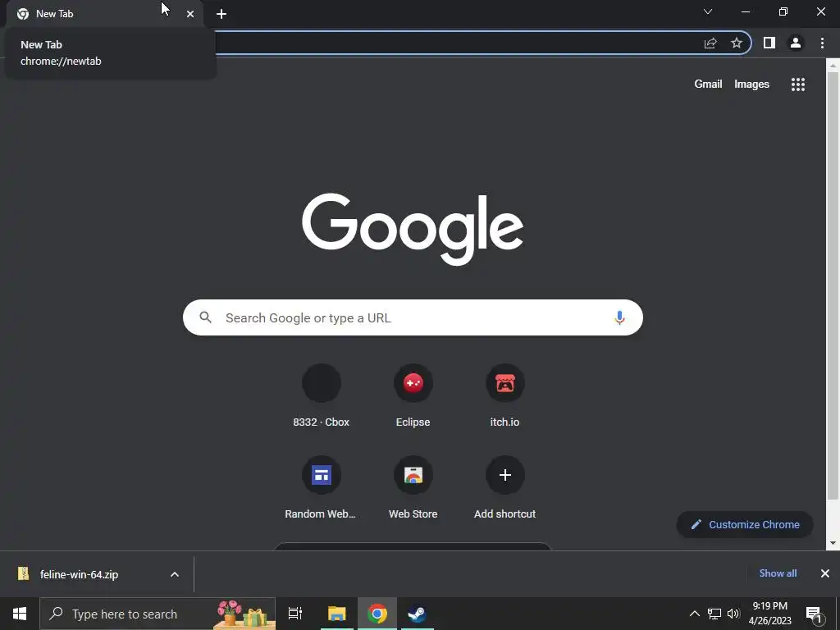Click Show all downloads
Screen dimensions: 840x630
(x=778, y=573)
